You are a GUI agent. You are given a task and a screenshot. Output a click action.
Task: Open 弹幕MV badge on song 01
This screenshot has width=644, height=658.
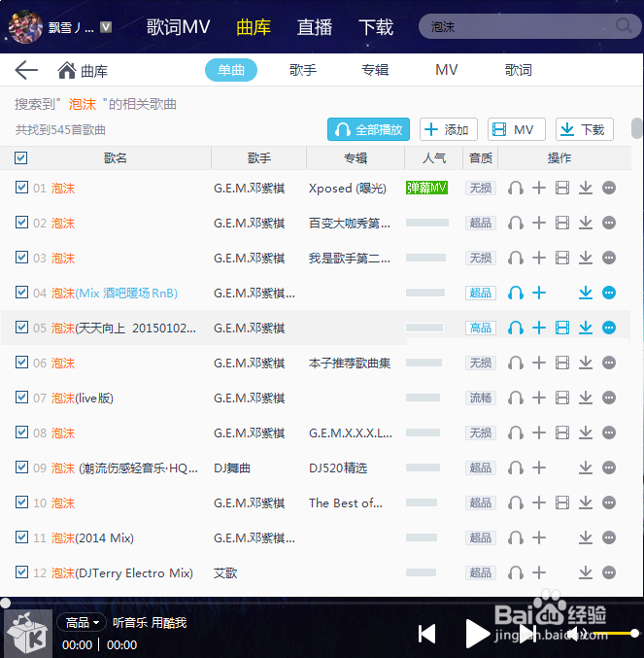(x=426, y=188)
